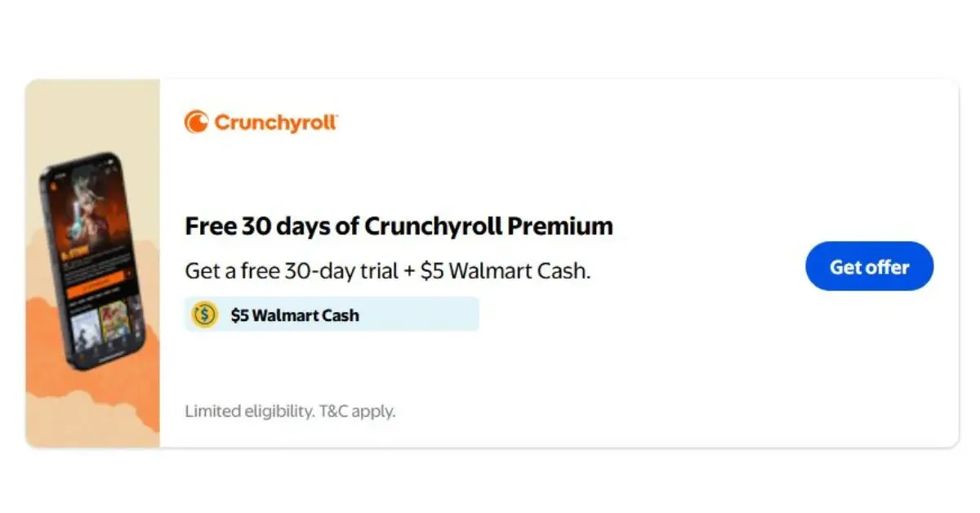This screenshot has height=513, width=980.
Task: Open the Free 30 days of Crunchyroll Premium headline
Action: pos(399,226)
